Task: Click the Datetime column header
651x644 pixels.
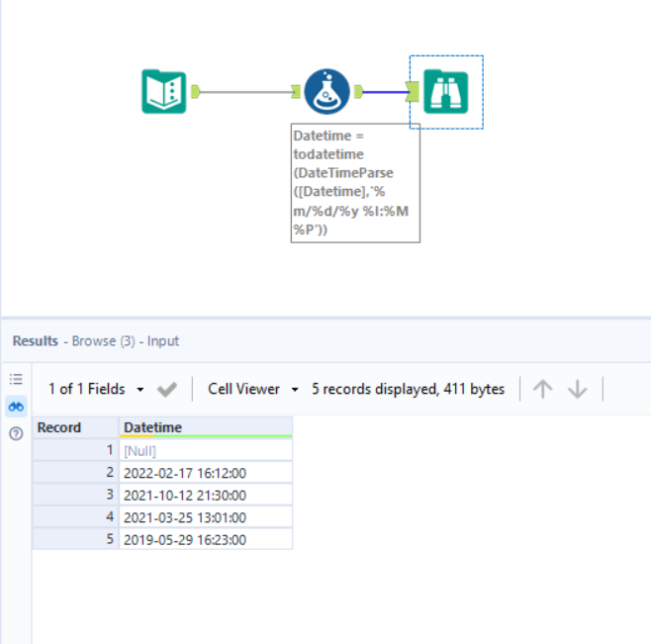Action: [x=206, y=427]
